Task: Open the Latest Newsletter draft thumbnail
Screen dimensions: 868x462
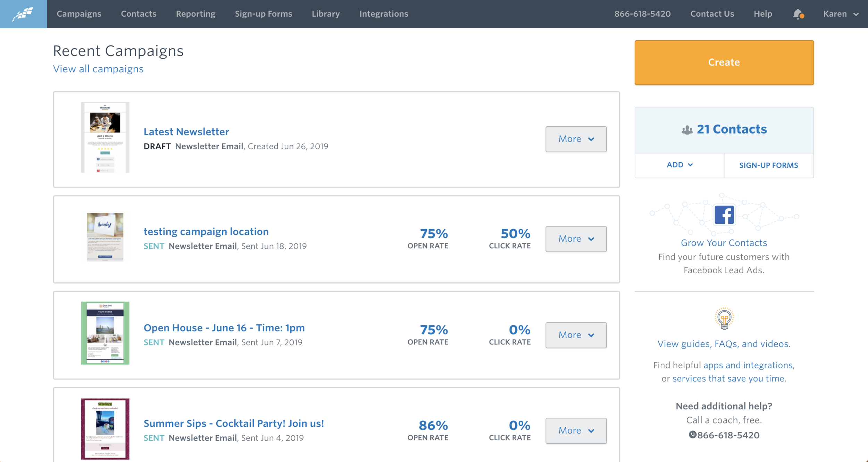Action: [105, 138]
